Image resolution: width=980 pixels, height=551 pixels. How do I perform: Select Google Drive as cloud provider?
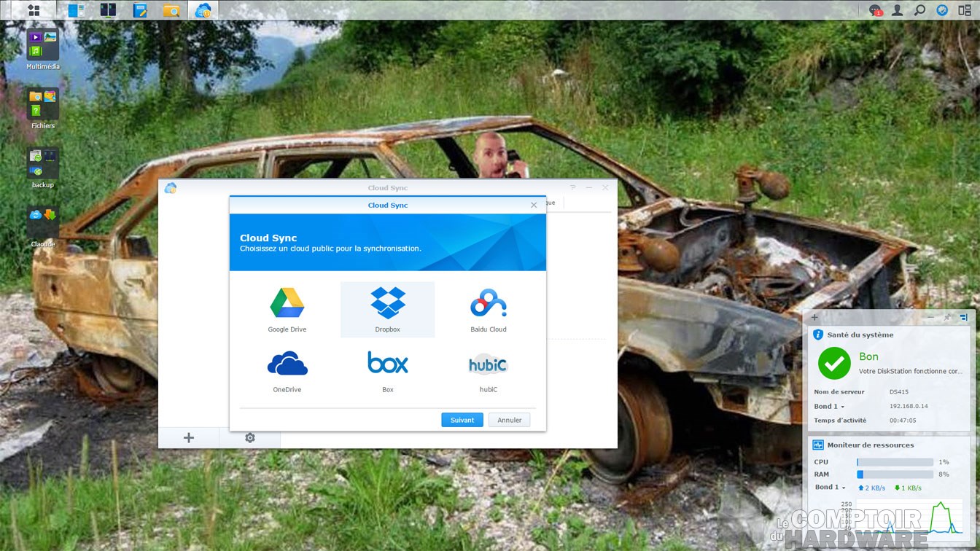(287, 309)
